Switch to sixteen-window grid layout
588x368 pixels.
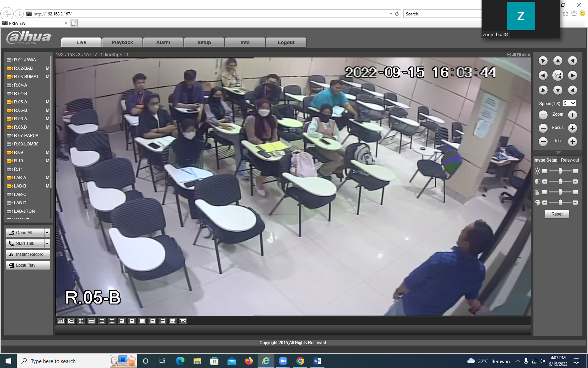click(163, 321)
